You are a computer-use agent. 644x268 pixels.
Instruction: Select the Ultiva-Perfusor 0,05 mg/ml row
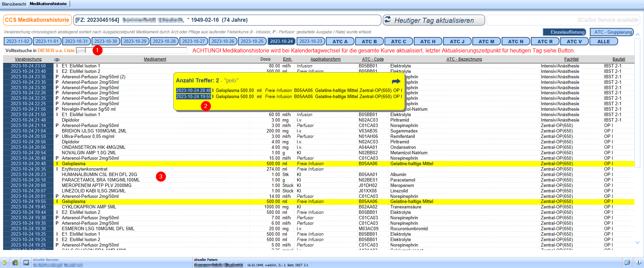319,137
